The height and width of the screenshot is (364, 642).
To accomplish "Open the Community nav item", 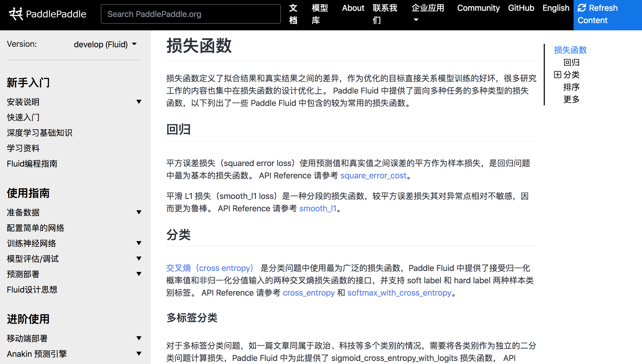I will click(478, 8).
